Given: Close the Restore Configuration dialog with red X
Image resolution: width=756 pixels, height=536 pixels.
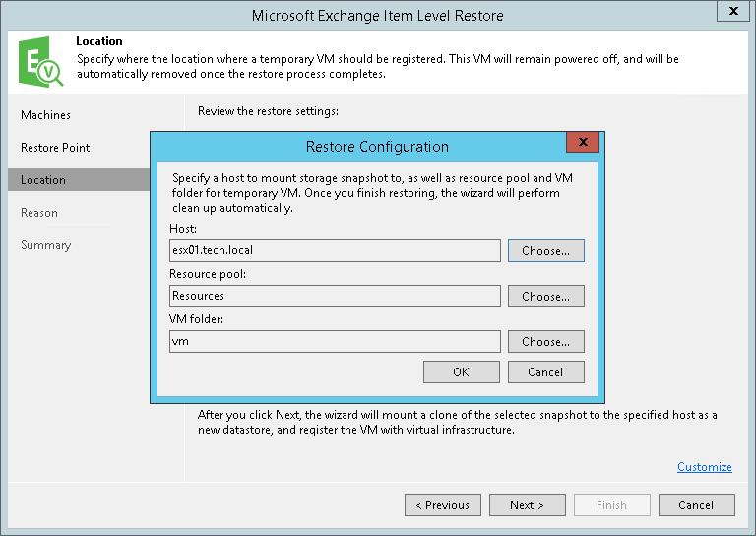Looking at the screenshot, I should pyautogui.click(x=583, y=142).
